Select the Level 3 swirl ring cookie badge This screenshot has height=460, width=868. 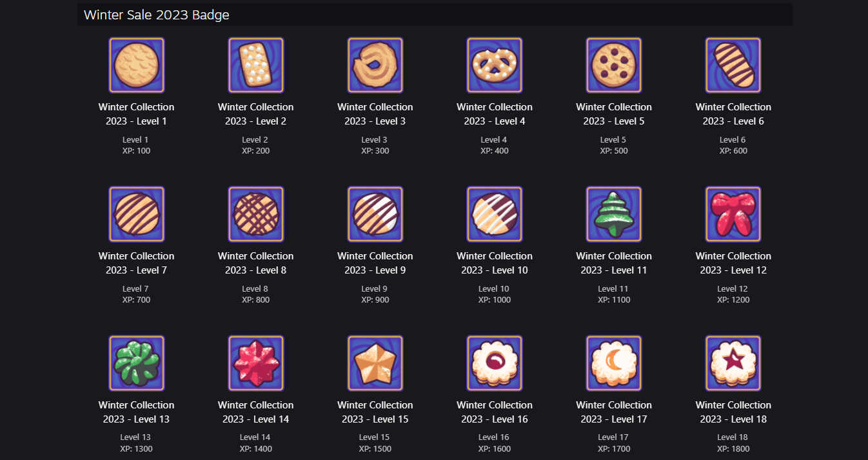coord(375,65)
